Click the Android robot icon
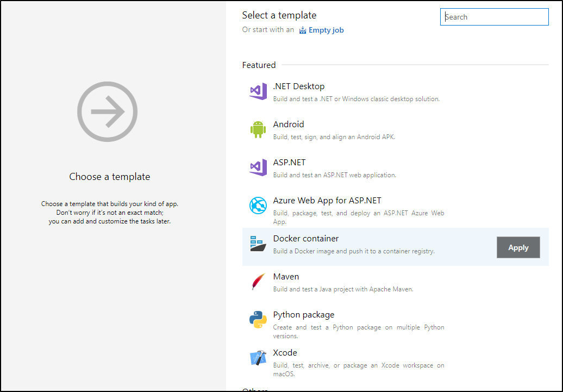 [x=258, y=129]
